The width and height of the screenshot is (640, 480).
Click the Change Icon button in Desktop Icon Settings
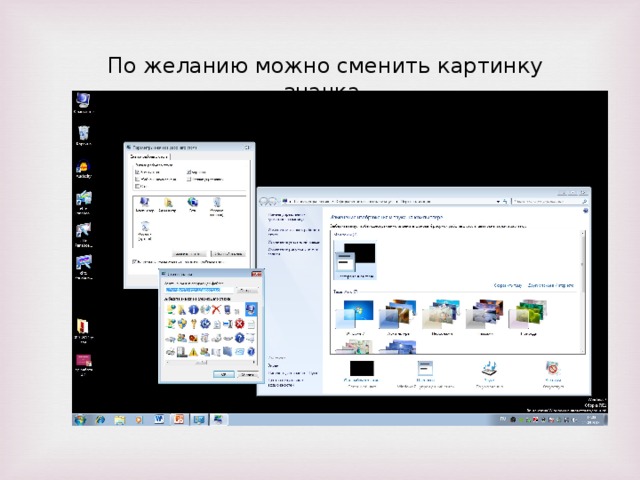189,254
